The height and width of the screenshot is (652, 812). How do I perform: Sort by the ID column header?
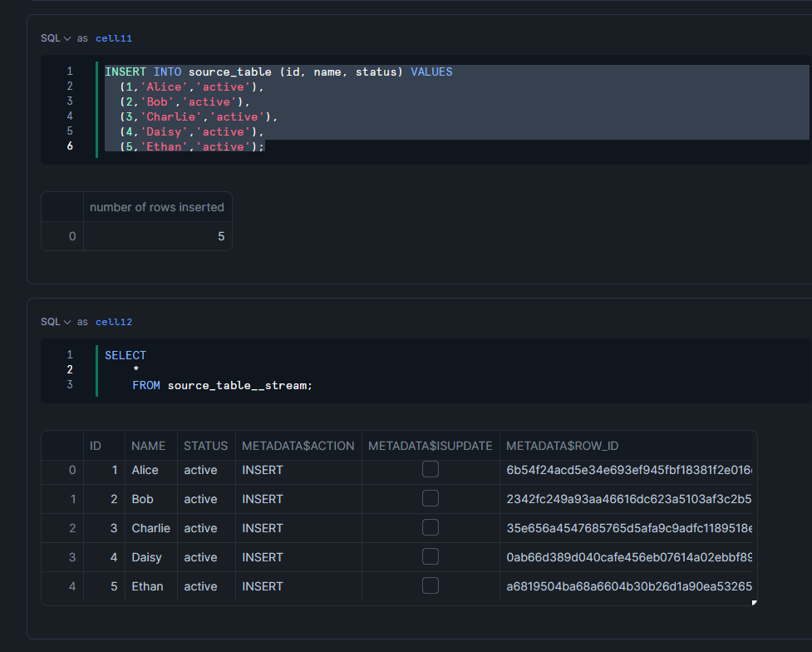[104, 446]
